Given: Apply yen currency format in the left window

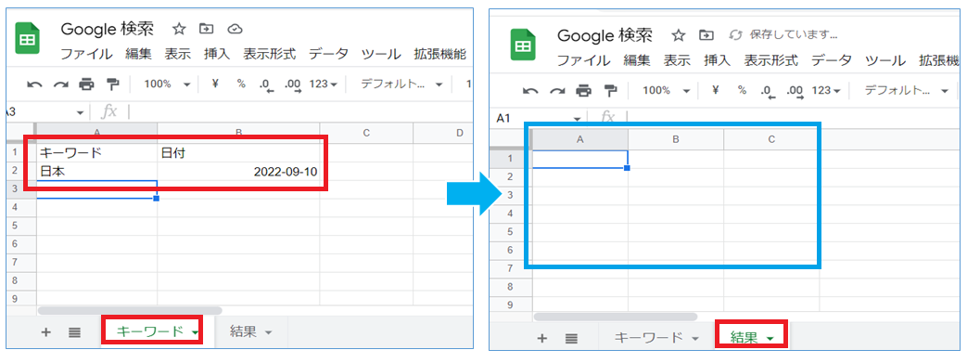Looking at the screenshot, I should click(x=214, y=84).
